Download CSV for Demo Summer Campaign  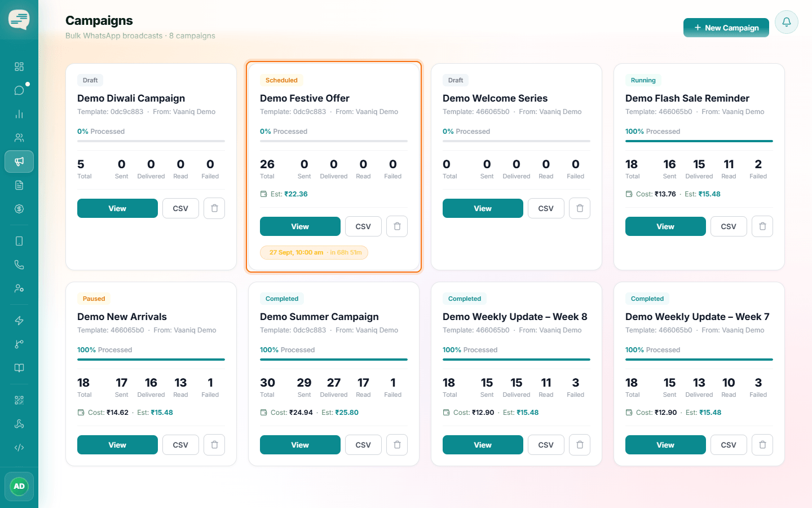[363, 445]
